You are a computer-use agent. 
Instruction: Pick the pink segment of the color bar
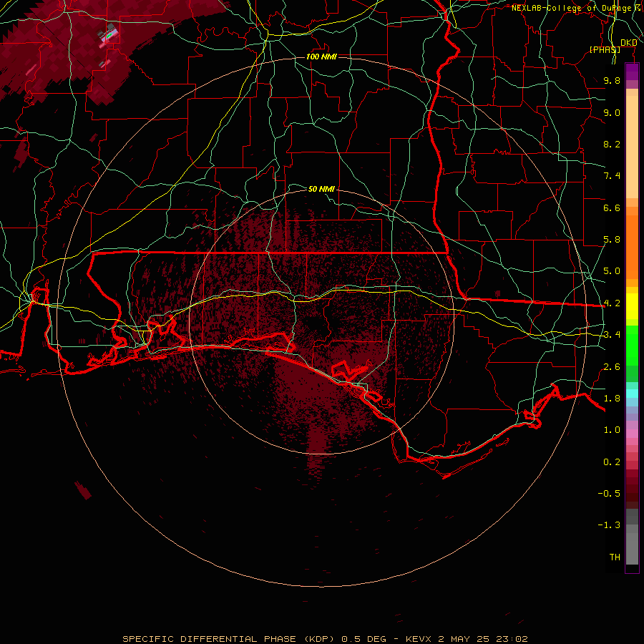tap(632, 434)
